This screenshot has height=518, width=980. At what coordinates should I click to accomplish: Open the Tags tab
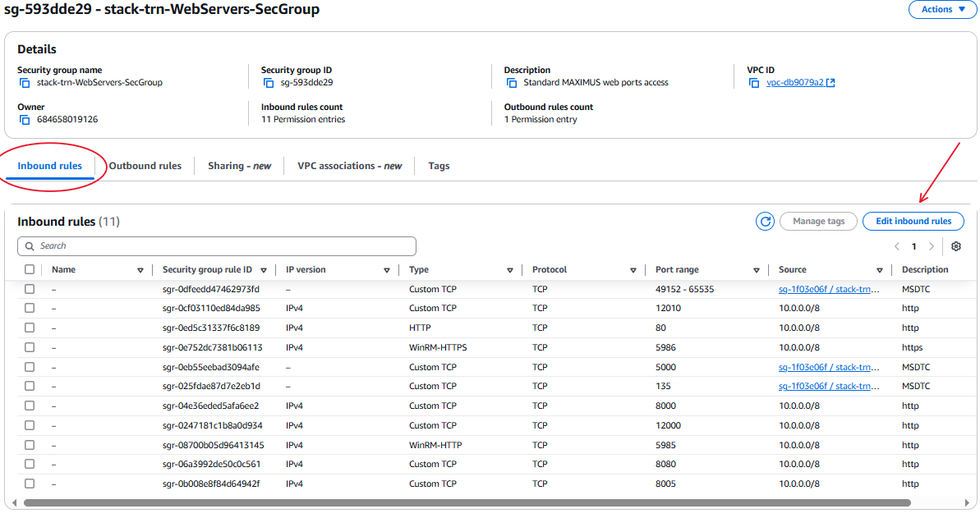pos(439,166)
